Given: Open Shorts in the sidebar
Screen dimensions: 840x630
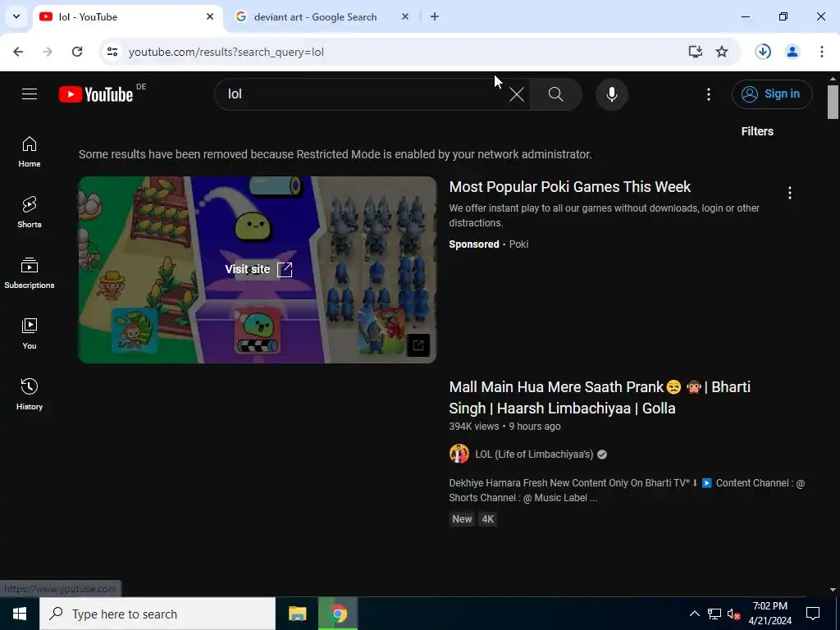Looking at the screenshot, I should point(30,212).
